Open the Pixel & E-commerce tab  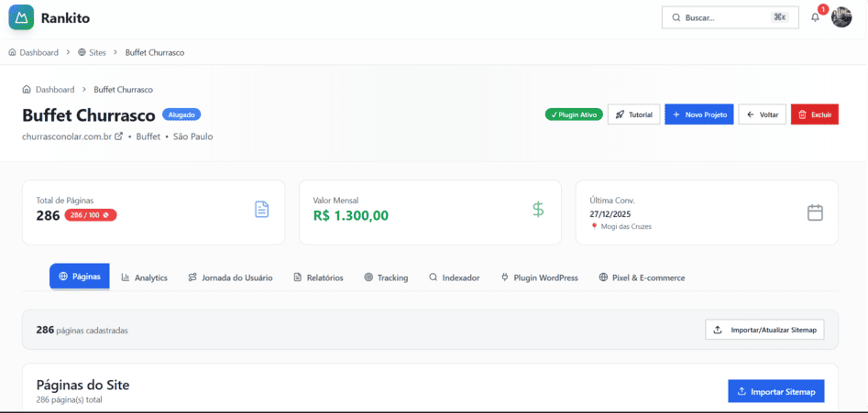[643, 277]
